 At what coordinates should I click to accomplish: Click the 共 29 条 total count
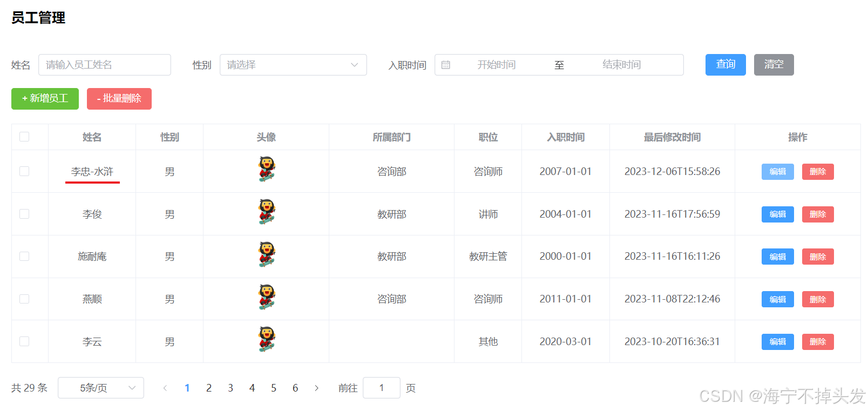coord(29,388)
